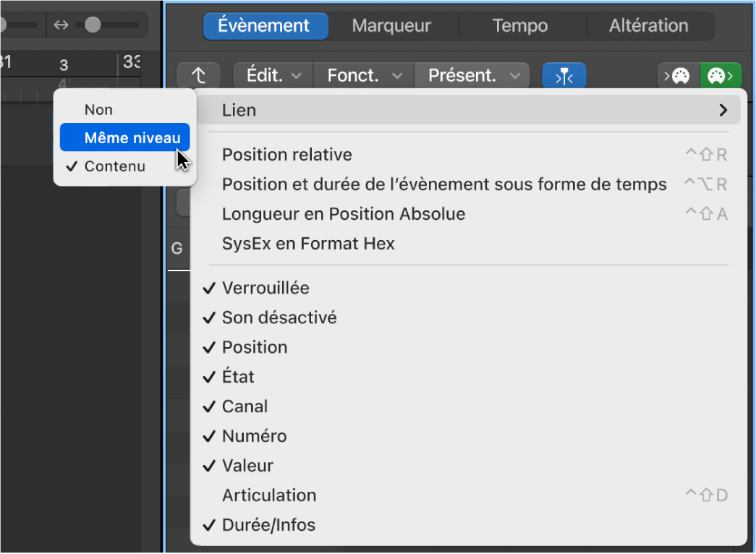756x554 pixels.
Task: Switch to the Marqueur tab
Action: pos(391,26)
